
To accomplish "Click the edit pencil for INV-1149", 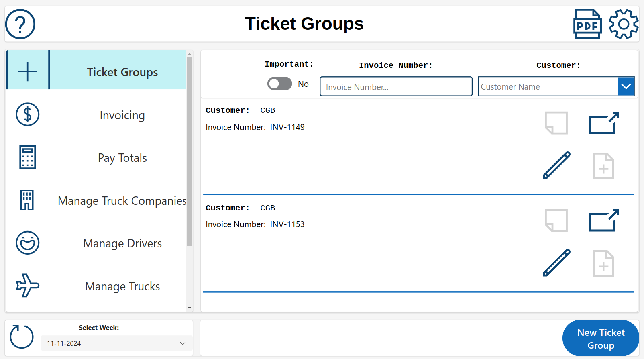I will [556, 165].
